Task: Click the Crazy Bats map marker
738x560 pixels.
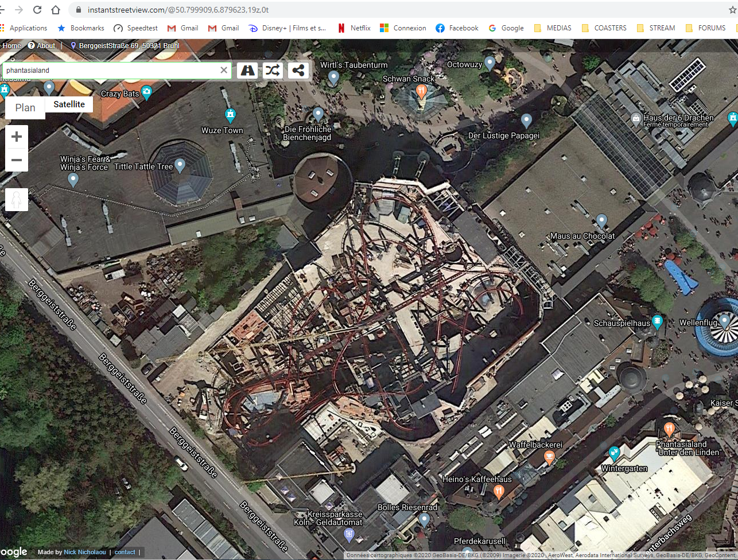Action: (147, 92)
